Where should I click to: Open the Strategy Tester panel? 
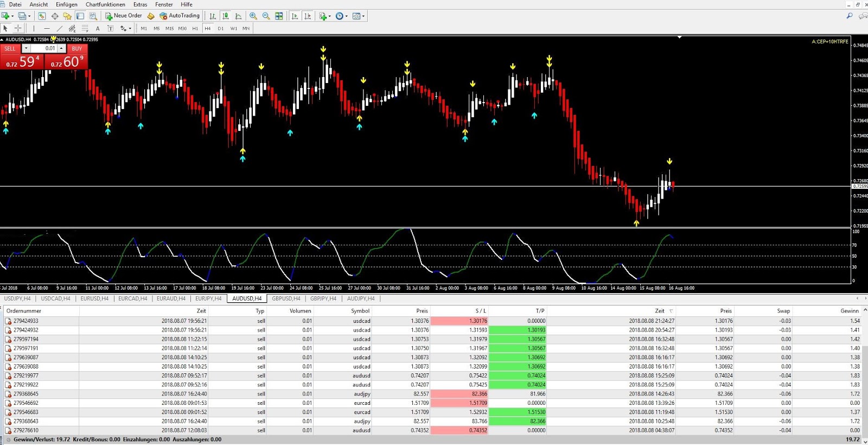(93, 16)
